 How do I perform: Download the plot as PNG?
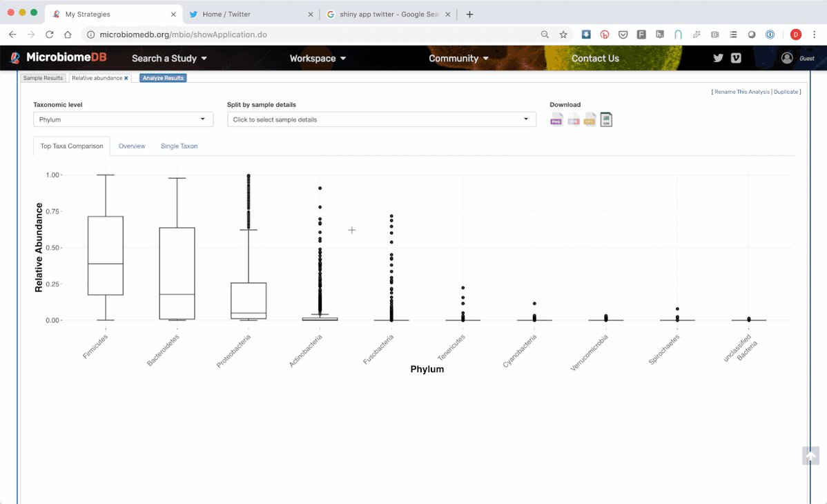tap(556, 120)
